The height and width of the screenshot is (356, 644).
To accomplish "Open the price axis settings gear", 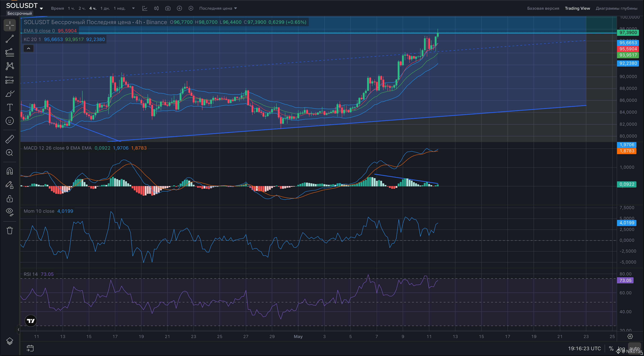I will (x=630, y=337).
